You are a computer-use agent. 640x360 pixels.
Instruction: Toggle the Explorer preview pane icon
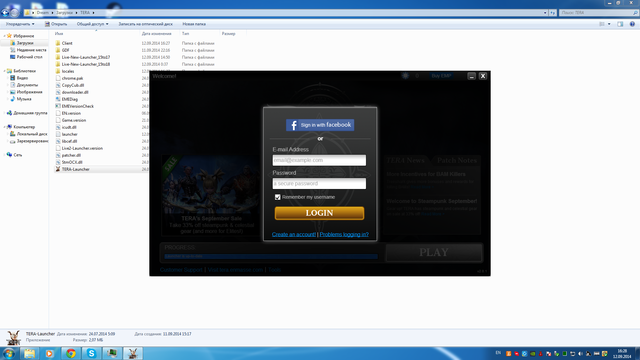[x=620, y=24]
